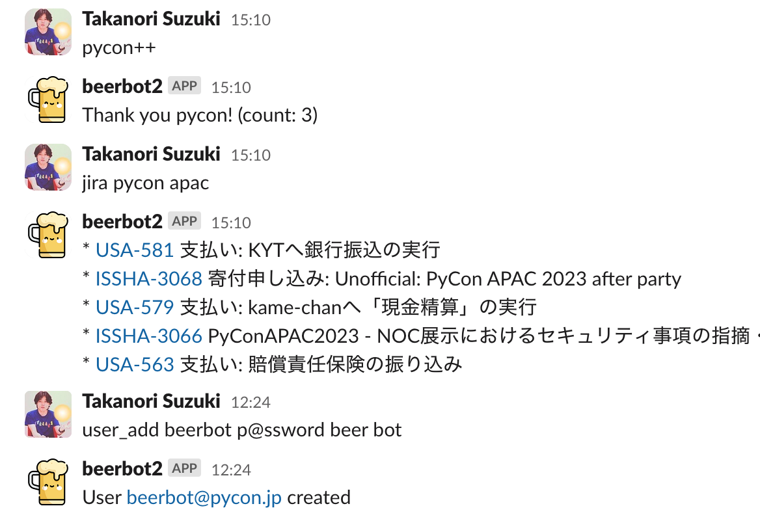The image size is (760, 532).
Task: Click beerbot2 name above 'Thank you pycon!'
Action: click(122, 86)
